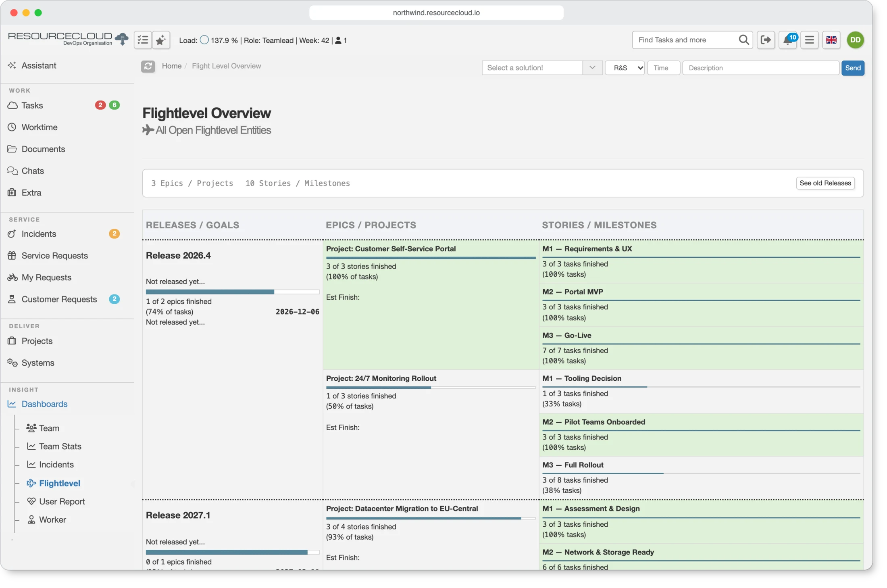The image size is (887, 588).
Task: Click the search magnifier icon
Action: click(x=743, y=40)
